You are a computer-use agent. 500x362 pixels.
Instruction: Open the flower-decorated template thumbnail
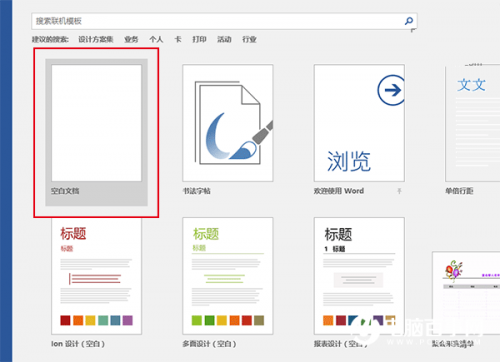point(466,293)
